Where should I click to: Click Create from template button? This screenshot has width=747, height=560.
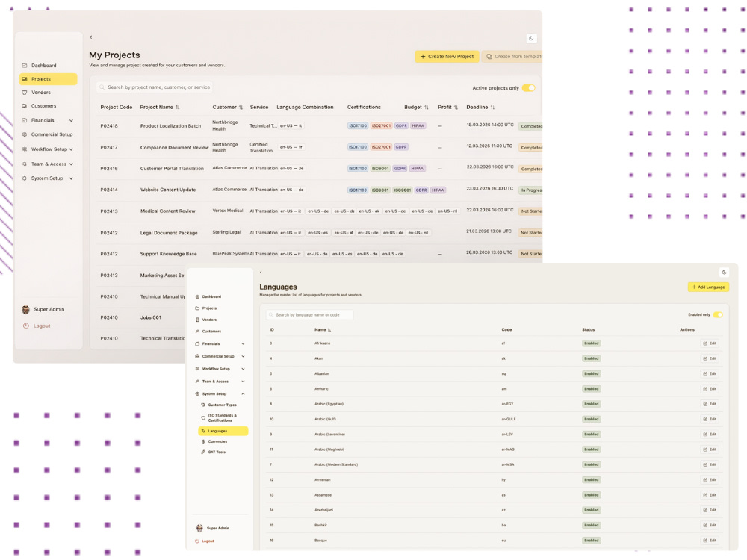click(512, 56)
